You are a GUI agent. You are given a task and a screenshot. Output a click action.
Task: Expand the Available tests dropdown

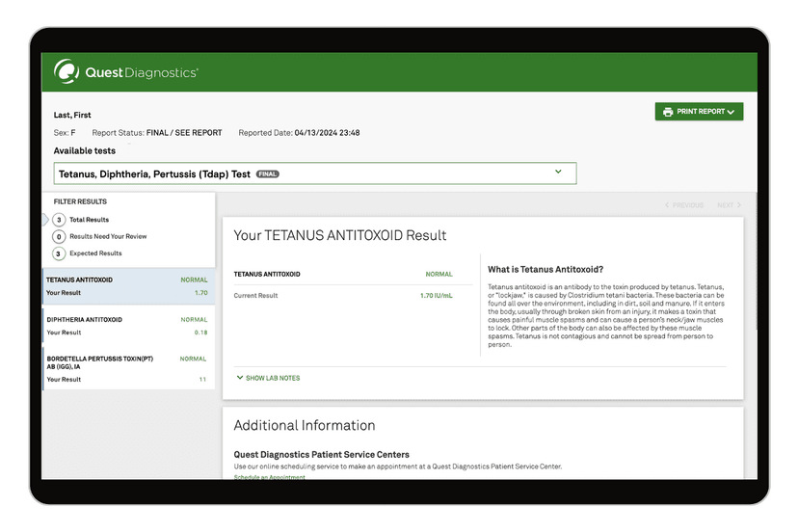[558, 173]
